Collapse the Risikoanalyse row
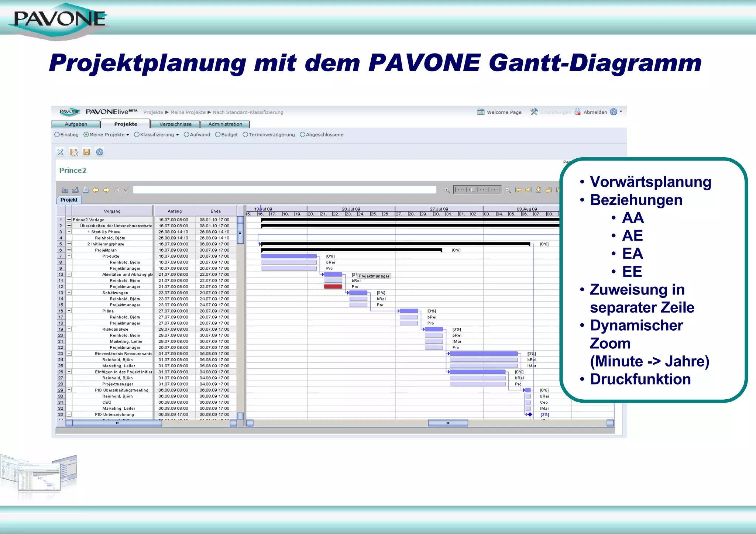Screen dimensions: 756x534 pos(69,329)
